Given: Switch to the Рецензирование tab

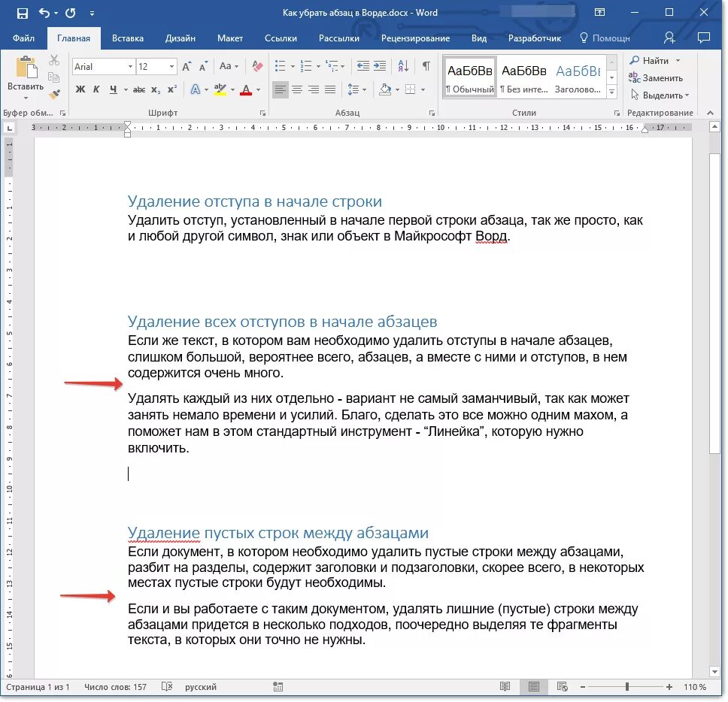Looking at the screenshot, I should click(415, 38).
